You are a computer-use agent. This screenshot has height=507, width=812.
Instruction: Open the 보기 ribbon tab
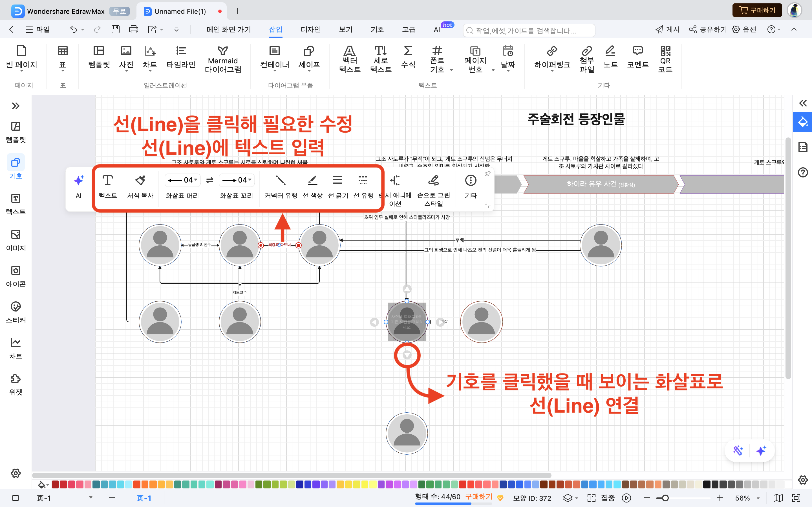[x=345, y=30]
